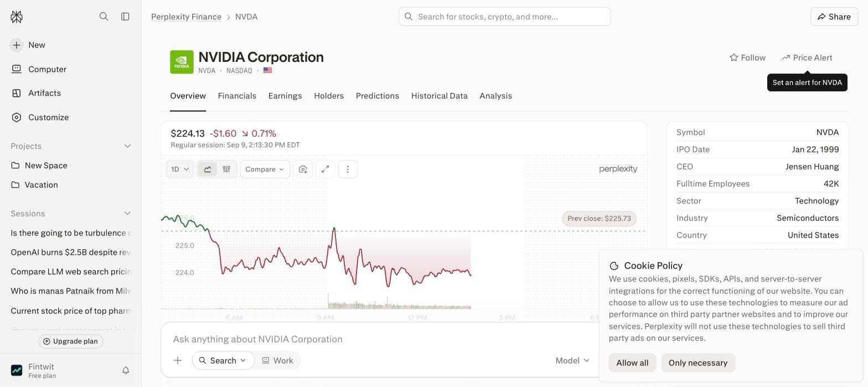Click Allow all cookies

pos(632,363)
